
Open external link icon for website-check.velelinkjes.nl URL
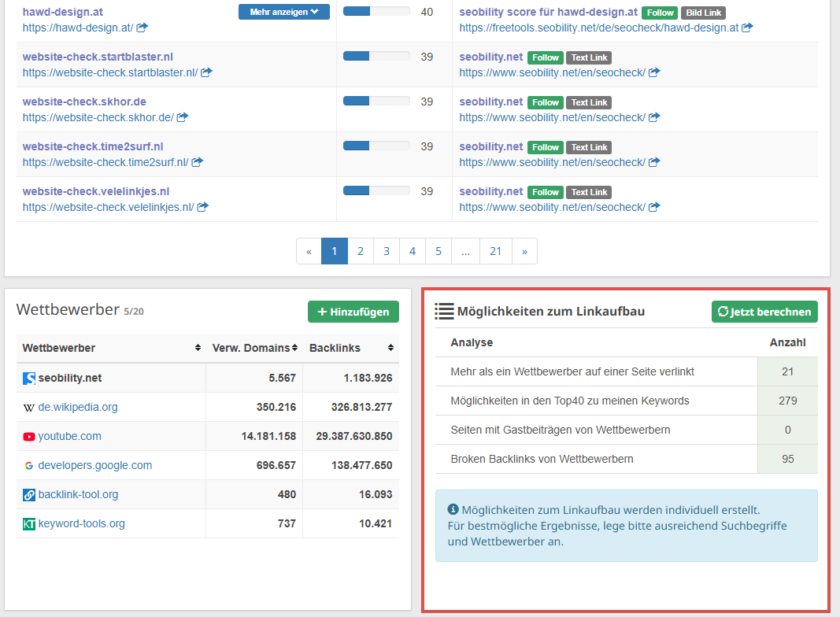coord(202,207)
